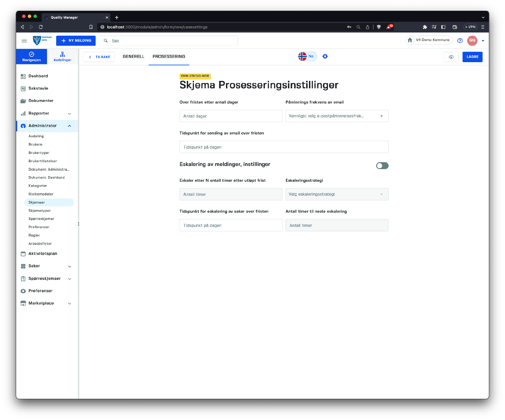Open Dashbord from the sidebar
Image resolution: width=505 pixels, height=420 pixels.
[38, 76]
